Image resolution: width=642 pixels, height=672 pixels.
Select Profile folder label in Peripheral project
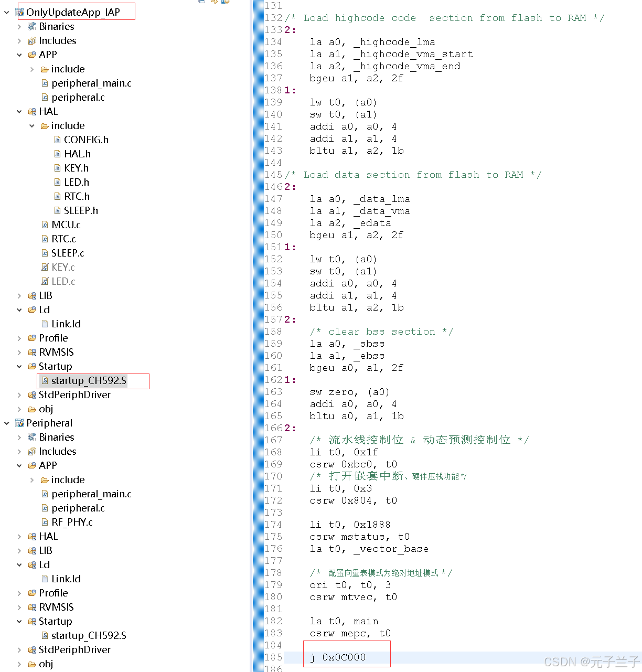click(x=53, y=593)
